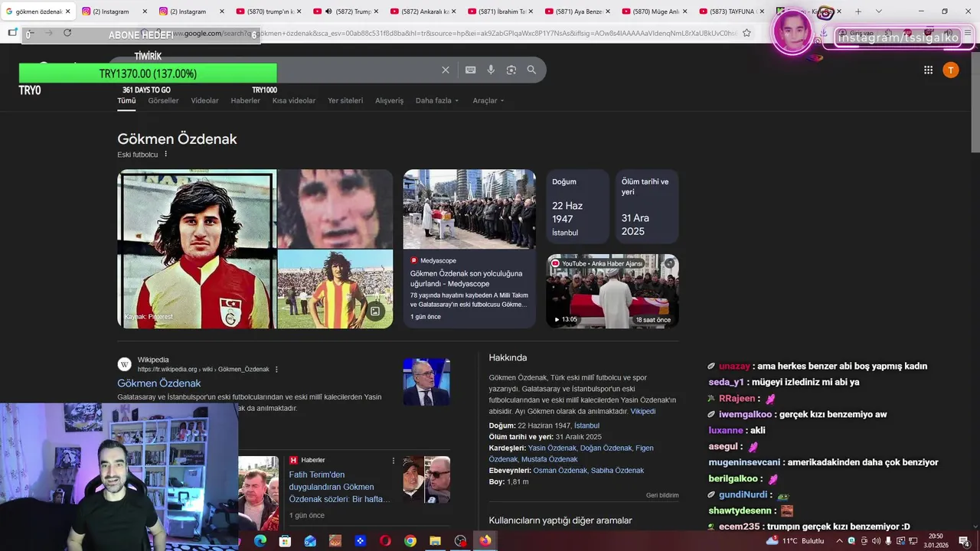
Task: Select the Tümü search tab
Action: point(126,101)
